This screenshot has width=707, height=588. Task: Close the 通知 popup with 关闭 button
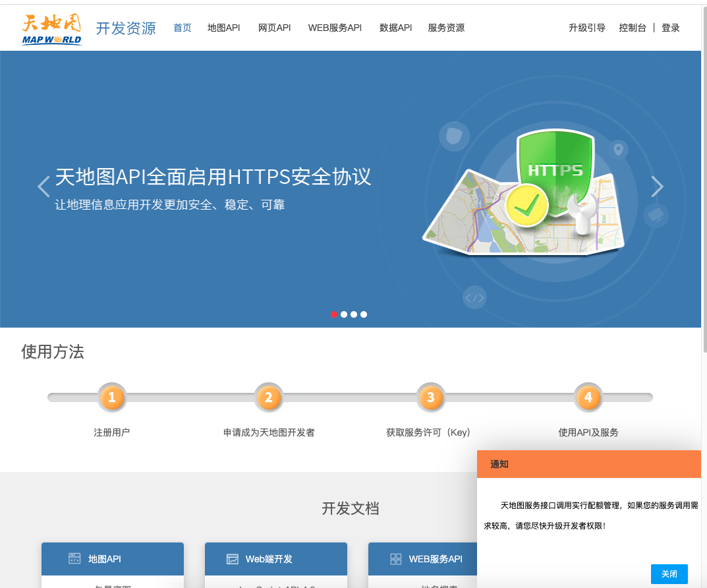click(x=669, y=574)
